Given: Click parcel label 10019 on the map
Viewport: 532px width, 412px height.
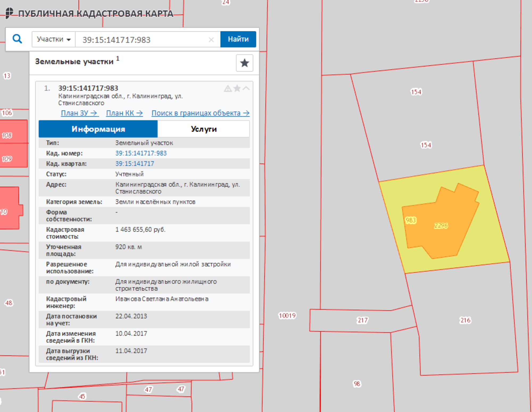Looking at the screenshot, I should [287, 316].
